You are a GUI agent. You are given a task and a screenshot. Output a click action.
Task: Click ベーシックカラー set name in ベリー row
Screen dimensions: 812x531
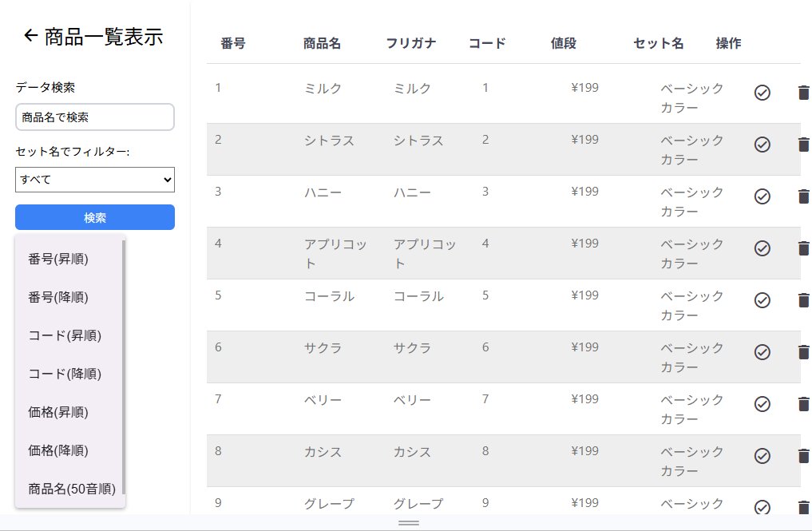pos(691,410)
